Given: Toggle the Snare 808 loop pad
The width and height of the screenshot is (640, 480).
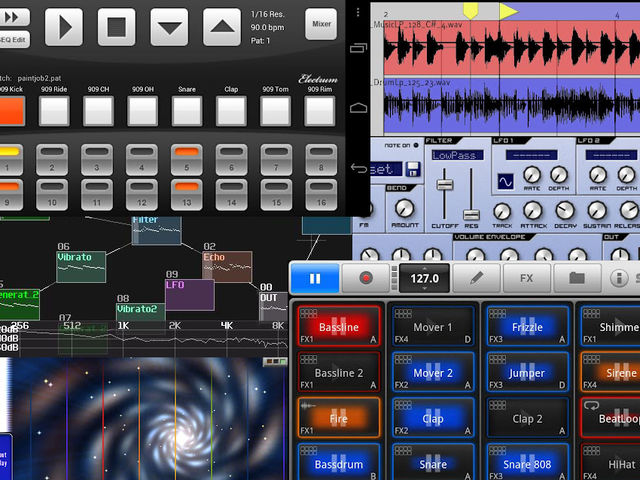Looking at the screenshot, I should (x=527, y=462).
